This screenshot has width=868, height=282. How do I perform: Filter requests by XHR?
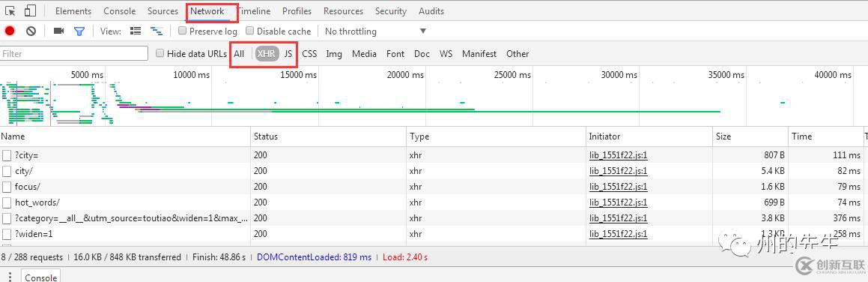point(267,54)
